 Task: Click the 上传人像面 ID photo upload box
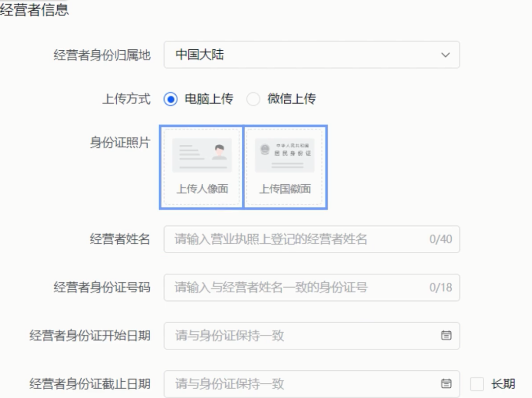coord(202,167)
